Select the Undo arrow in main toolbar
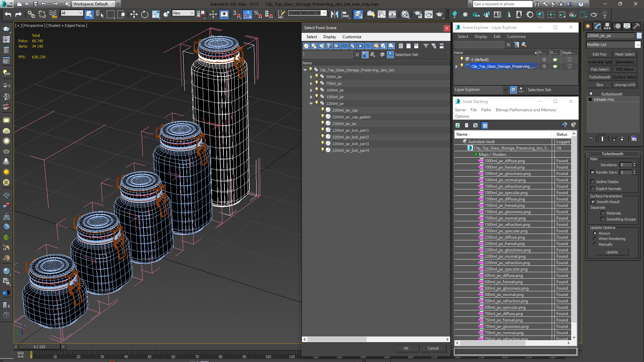Screen dimensions: 644x362 pyautogui.click(x=8, y=14)
